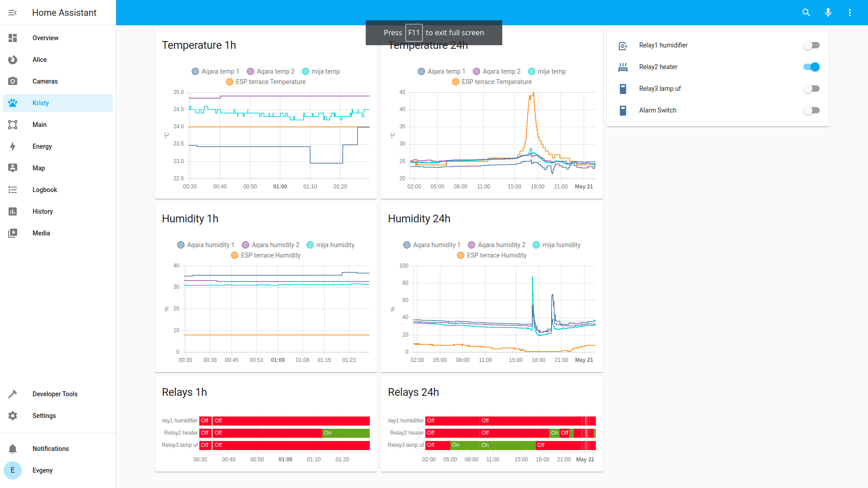Toggle the Alarm Switch on
868x488 pixels.
811,110
